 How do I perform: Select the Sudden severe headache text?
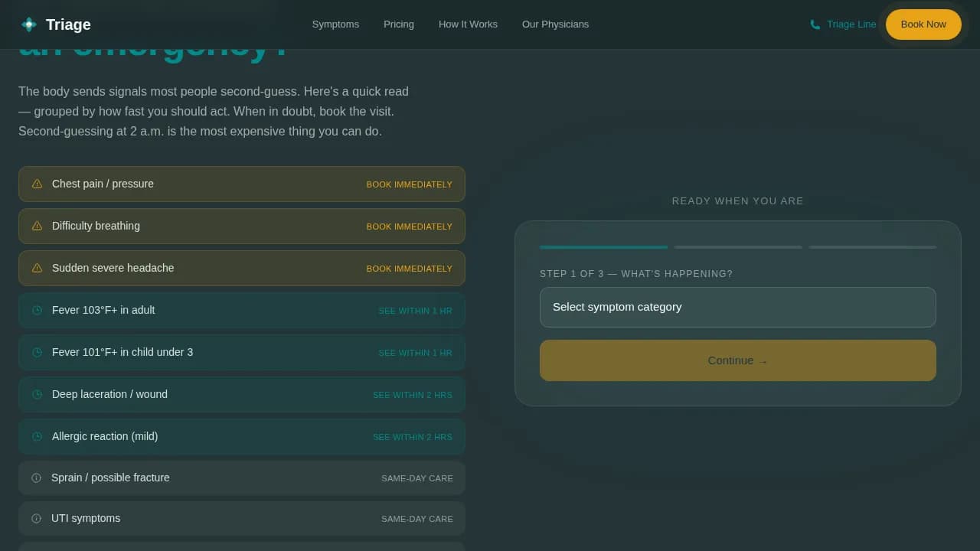click(113, 268)
